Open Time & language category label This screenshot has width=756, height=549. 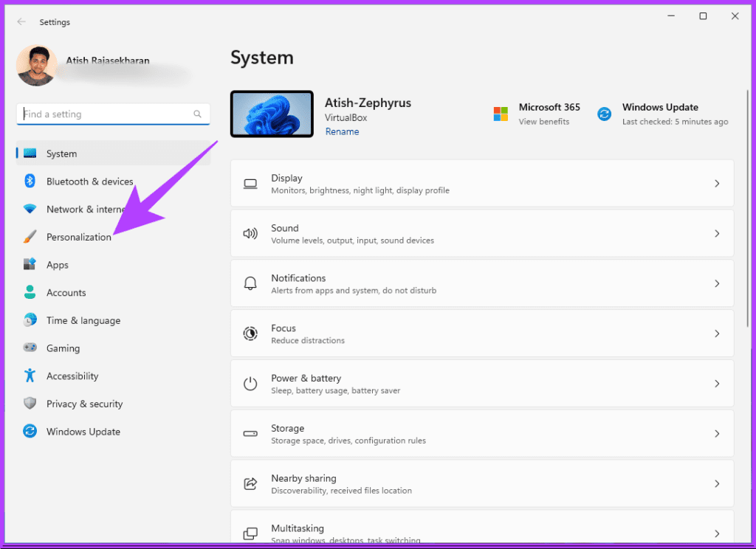(83, 320)
